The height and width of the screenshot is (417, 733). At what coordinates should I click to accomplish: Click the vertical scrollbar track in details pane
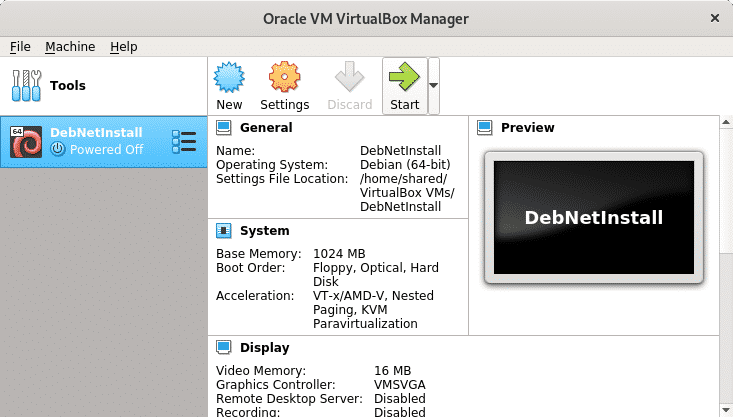[726, 327]
